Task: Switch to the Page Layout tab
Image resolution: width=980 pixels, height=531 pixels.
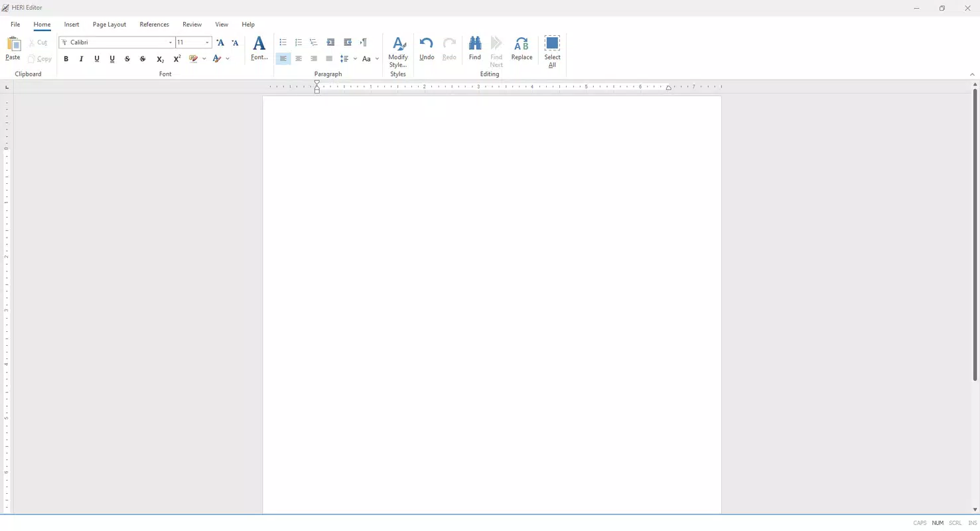Action: 109,25
